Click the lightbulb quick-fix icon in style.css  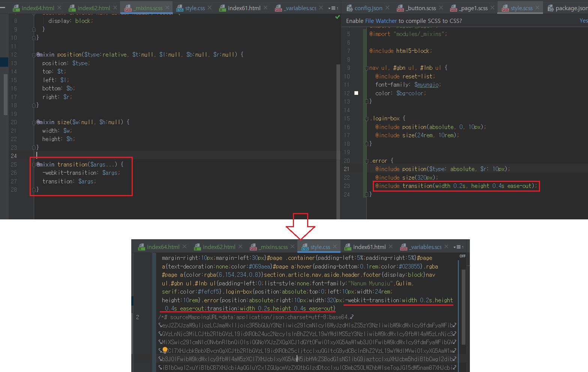(x=165, y=350)
